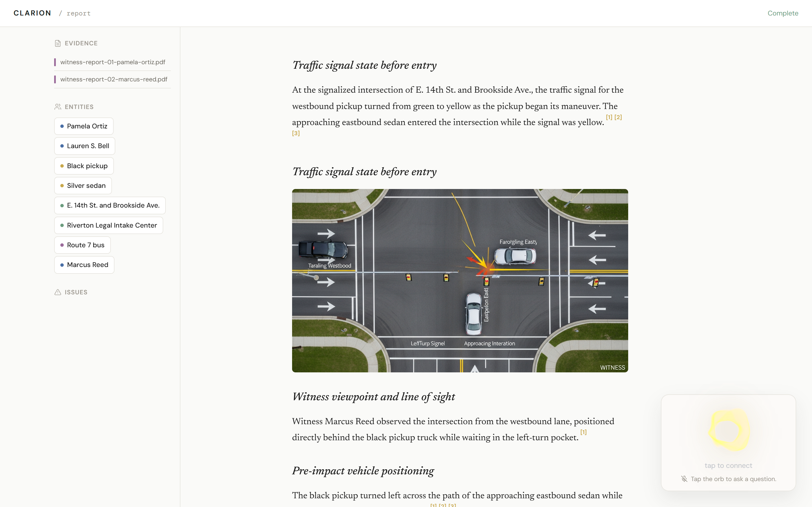This screenshot has width=812, height=507.
Task: Click the Entities people icon
Action: click(x=58, y=107)
